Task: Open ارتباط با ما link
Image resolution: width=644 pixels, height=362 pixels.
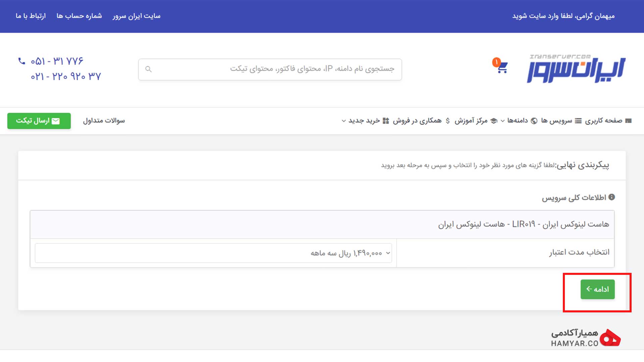Action: tap(31, 16)
